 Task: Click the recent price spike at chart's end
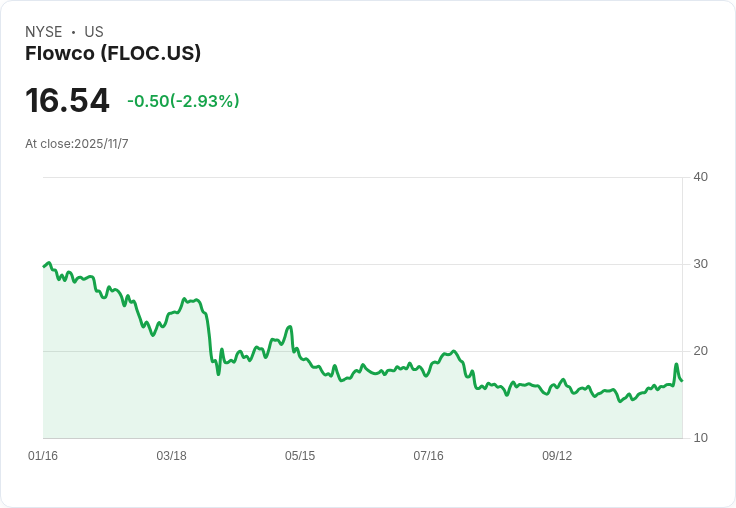676,365
